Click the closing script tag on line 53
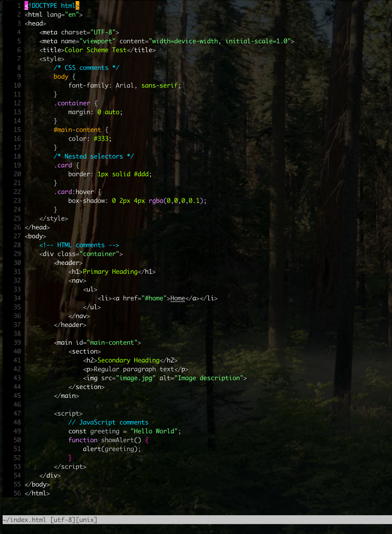Screen dimensions: 392x534 [70, 466]
